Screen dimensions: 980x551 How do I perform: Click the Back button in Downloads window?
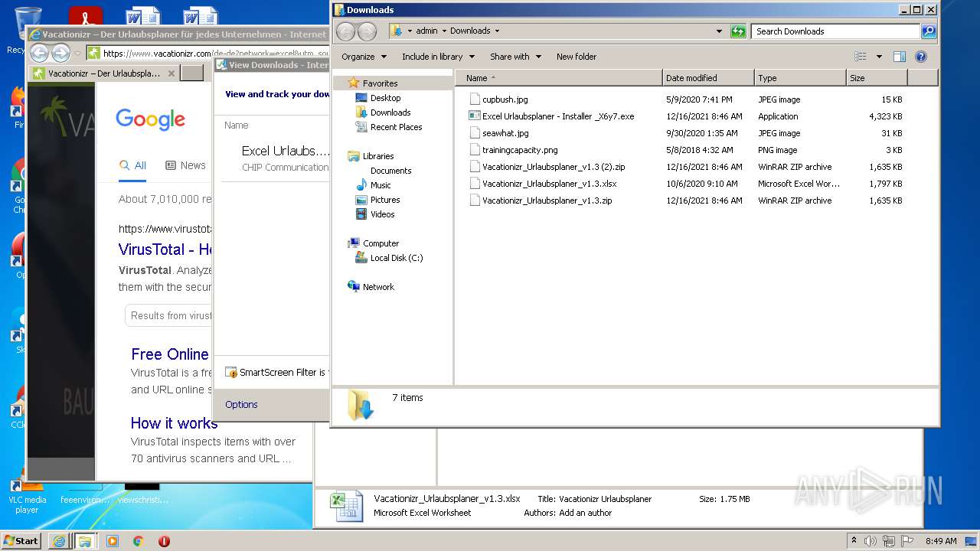click(346, 31)
